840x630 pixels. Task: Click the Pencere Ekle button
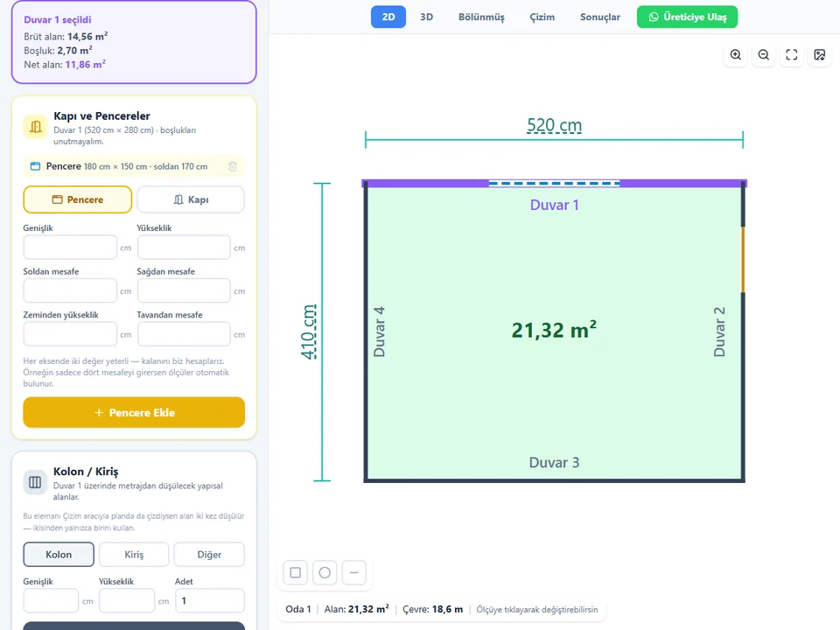pyautogui.click(x=134, y=412)
